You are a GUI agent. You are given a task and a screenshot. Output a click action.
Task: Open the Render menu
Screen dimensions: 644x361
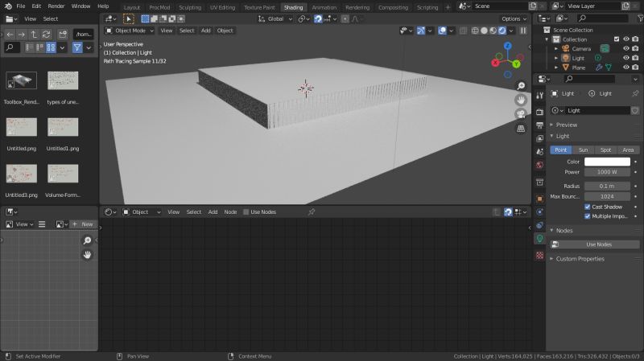56,6
